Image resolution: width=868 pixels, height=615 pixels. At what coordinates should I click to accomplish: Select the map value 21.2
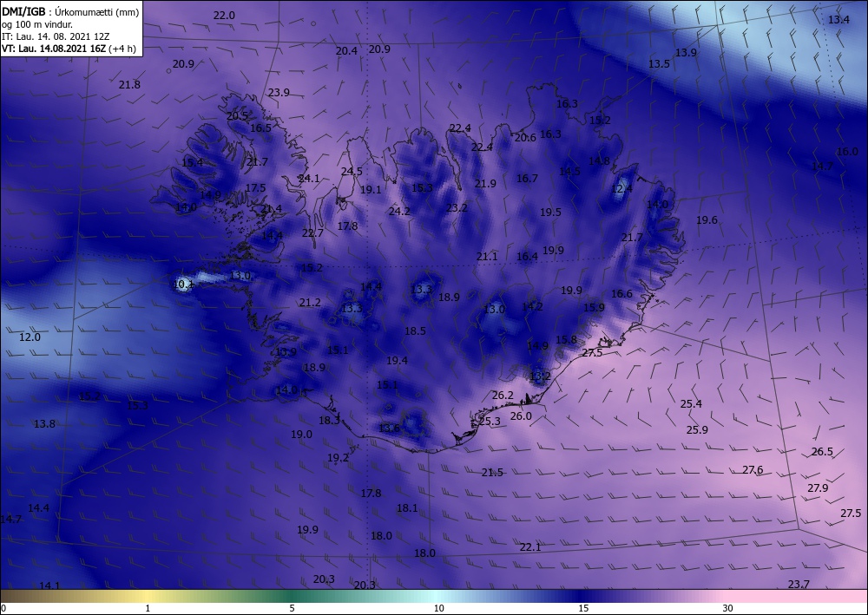310,303
